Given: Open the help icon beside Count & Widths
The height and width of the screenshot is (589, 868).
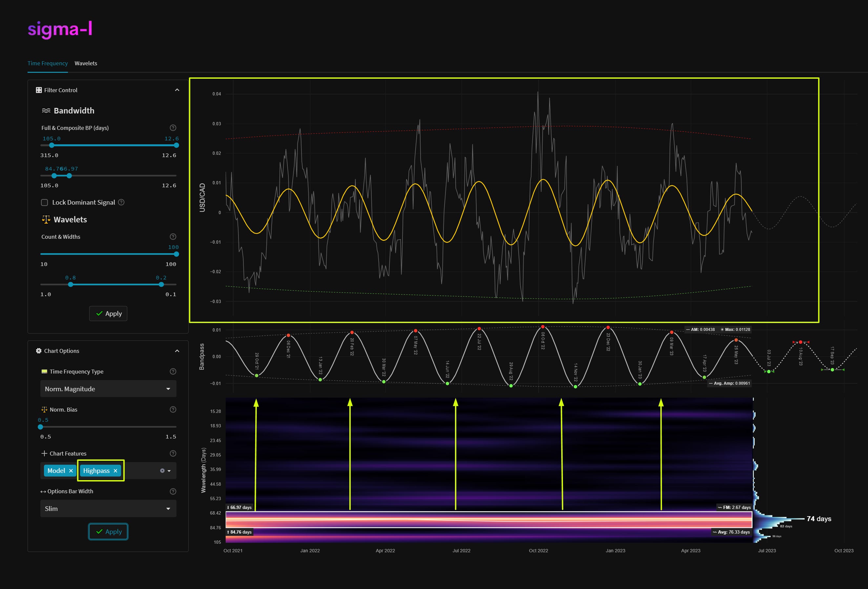Looking at the screenshot, I should coord(173,236).
